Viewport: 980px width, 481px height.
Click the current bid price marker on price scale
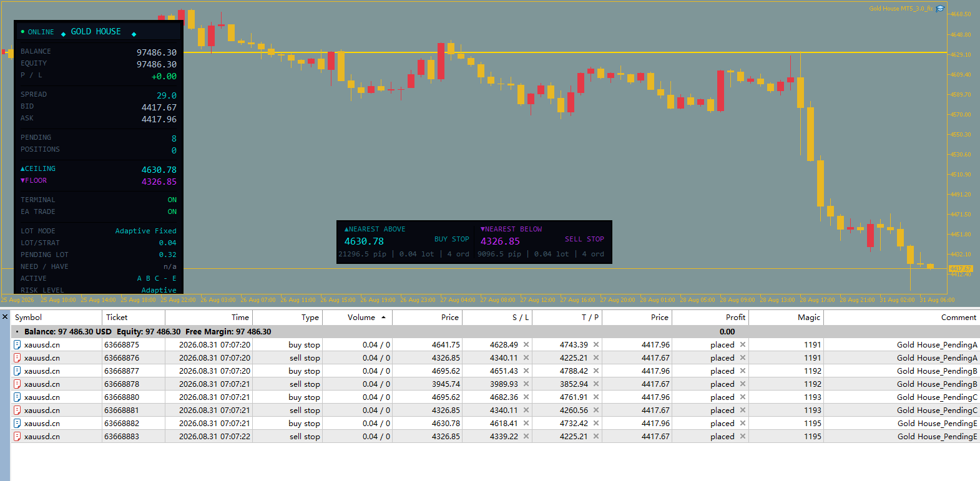(961, 268)
